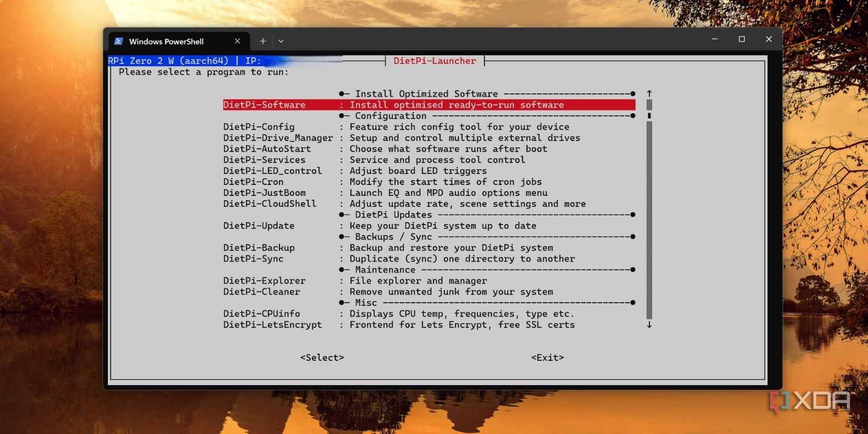Click the scroll up arrow in the launcher menu

649,94
